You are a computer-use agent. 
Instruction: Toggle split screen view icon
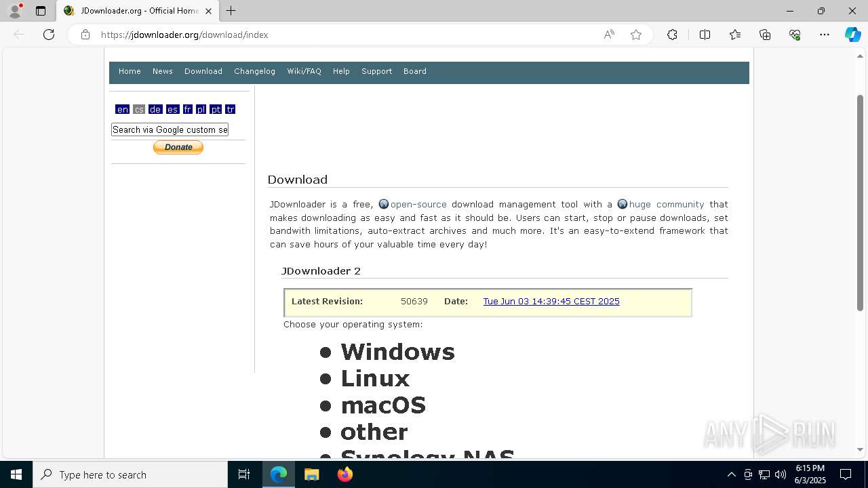[x=705, y=35]
